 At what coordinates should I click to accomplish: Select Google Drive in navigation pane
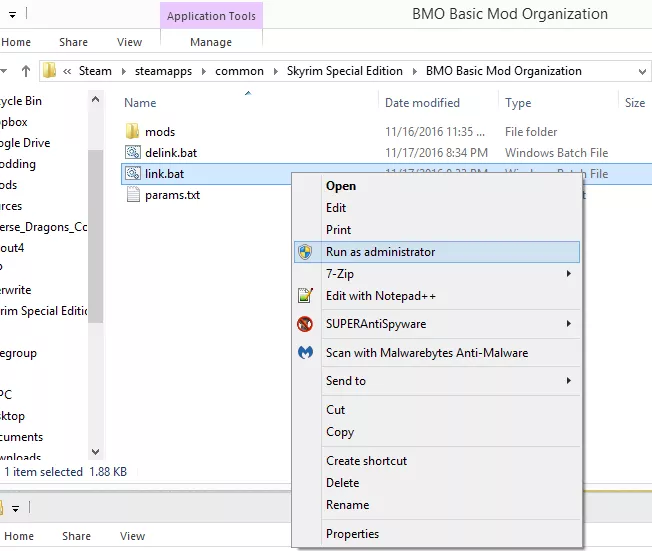click(25, 143)
